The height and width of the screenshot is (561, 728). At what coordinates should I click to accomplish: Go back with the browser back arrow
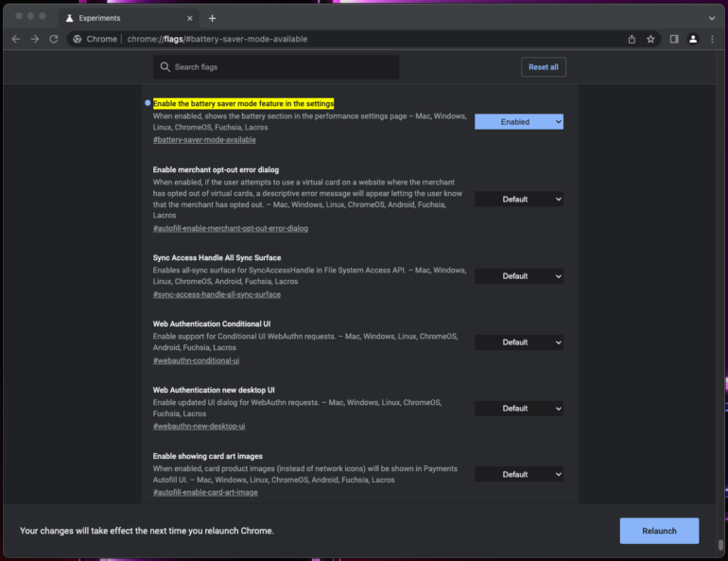point(16,39)
